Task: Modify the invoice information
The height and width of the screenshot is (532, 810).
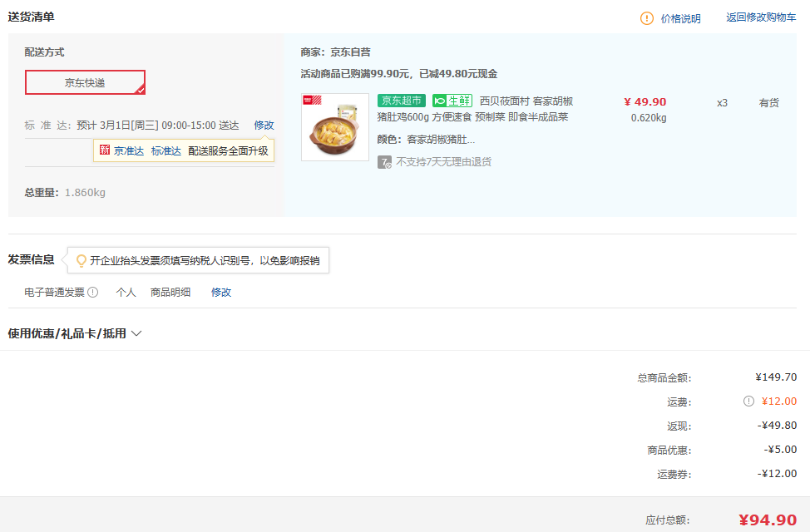Action: 221,293
